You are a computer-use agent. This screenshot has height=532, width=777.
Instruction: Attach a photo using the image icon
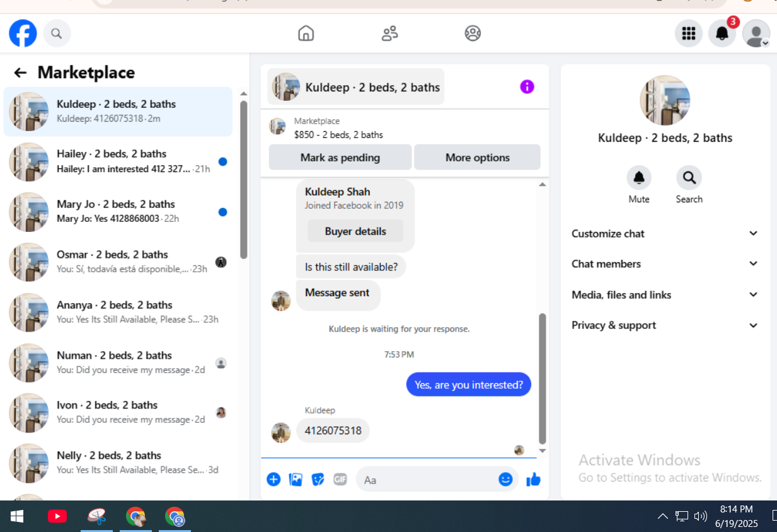pyautogui.click(x=296, y=480)
